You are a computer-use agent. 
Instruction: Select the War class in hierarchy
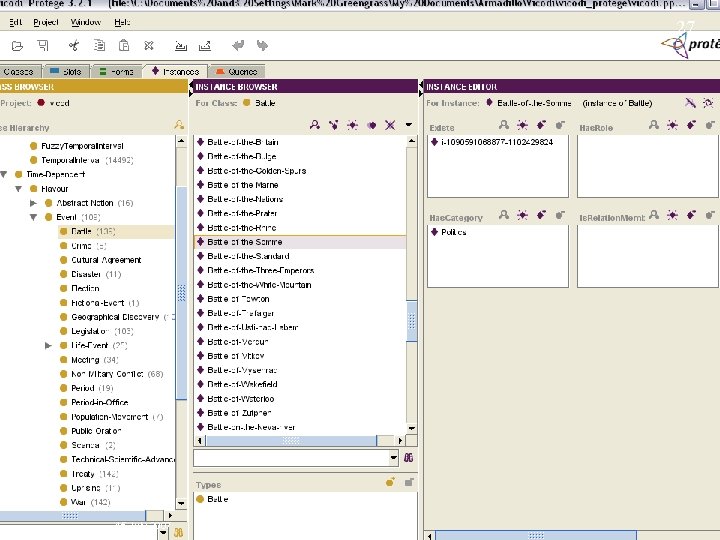point(78,502)
